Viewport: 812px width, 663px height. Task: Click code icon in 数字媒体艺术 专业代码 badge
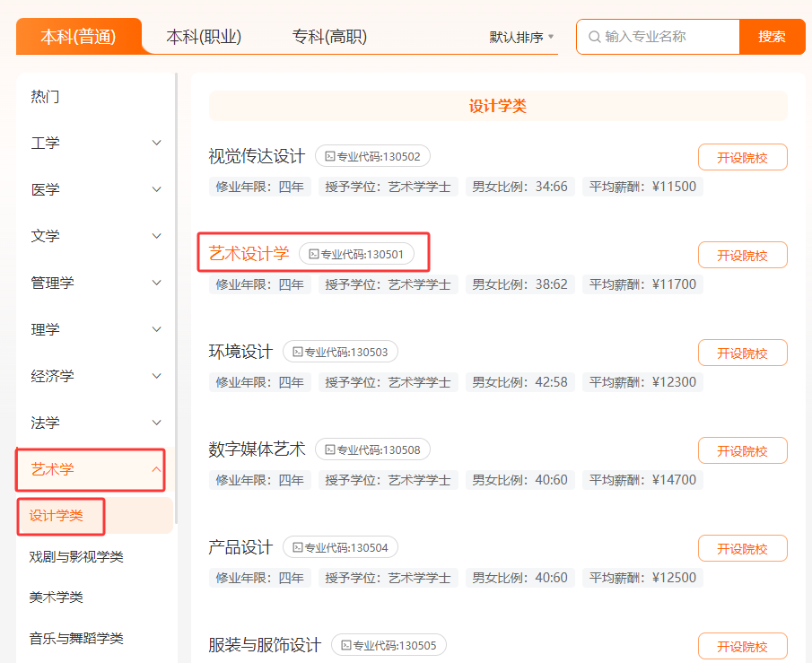pyautogui.click(x=329, y=449)
